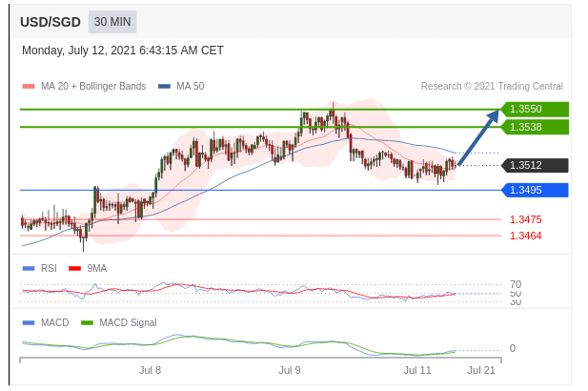Click the MACD Signal legend label
The image size is (588, 391).
128,322
